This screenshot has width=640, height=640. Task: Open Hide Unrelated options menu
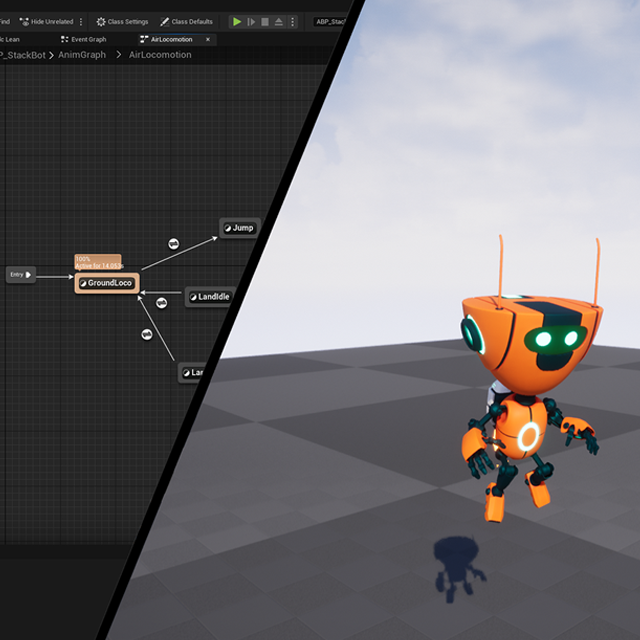coord(81,21)
